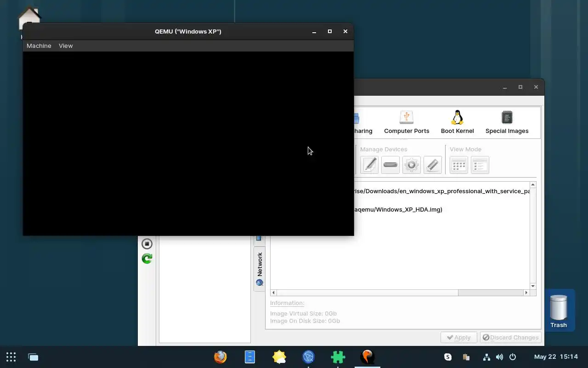Click the green reset arrow icon
The image size is (588, 368).
point(147,259)
